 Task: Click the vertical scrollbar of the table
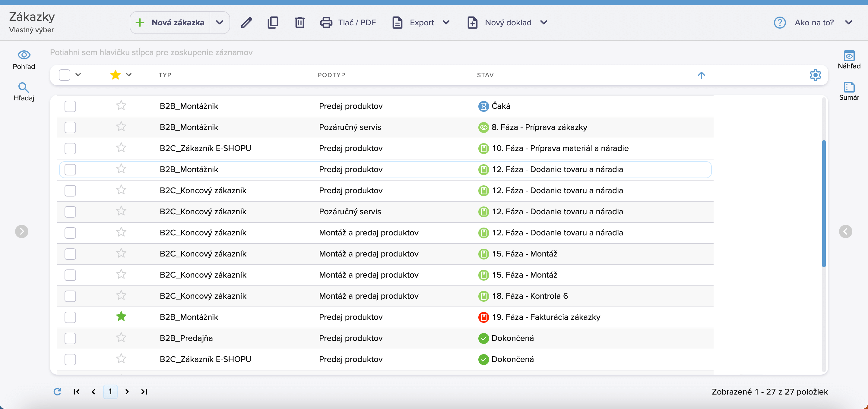[x=824, y=204]
